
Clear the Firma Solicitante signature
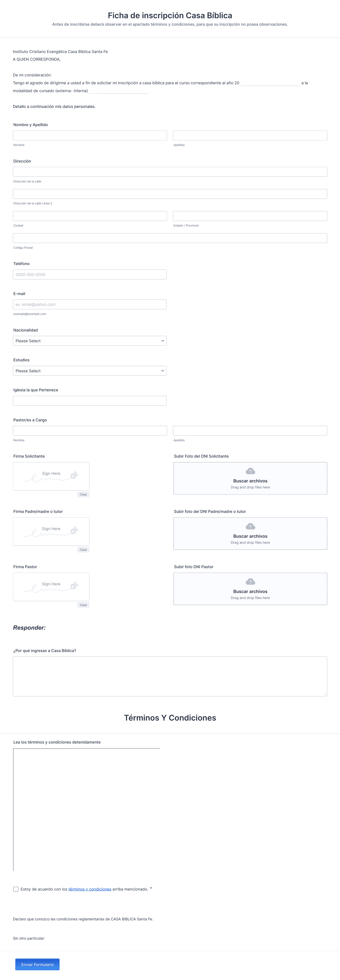[83, 495]
